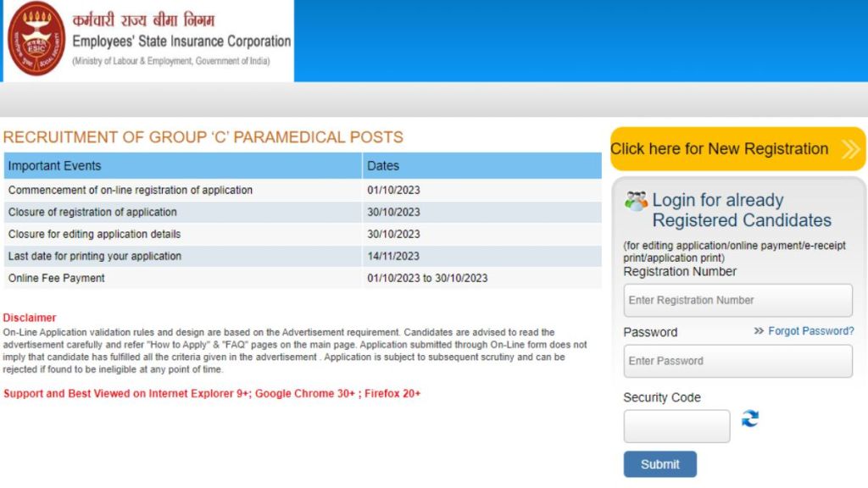Click the red Disclaimer heading
Viewport: 868px width, 488px height.
(30, 319)
